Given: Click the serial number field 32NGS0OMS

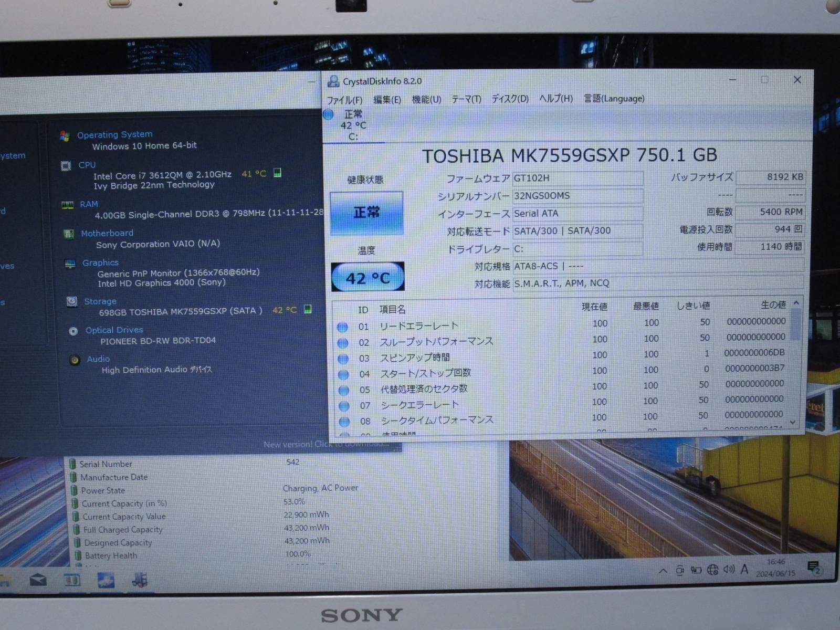Looking at the screenshot, I should tap(577, 196).
